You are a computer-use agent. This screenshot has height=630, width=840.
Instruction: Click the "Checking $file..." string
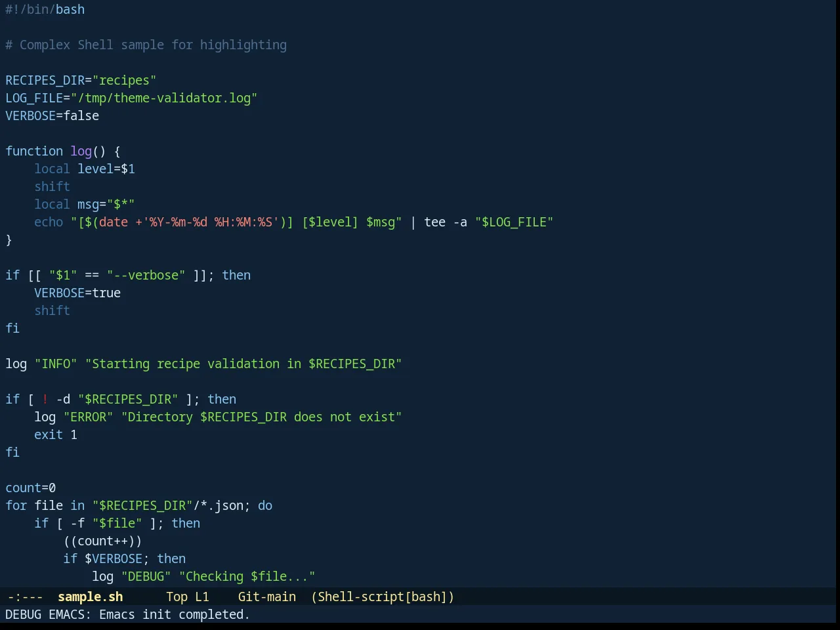point(247,576)
